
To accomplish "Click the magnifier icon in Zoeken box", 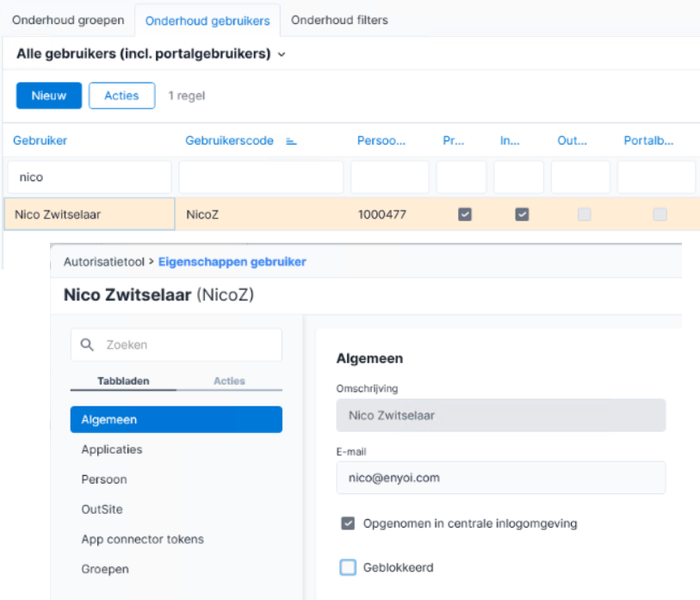I will tap(87, 344).
